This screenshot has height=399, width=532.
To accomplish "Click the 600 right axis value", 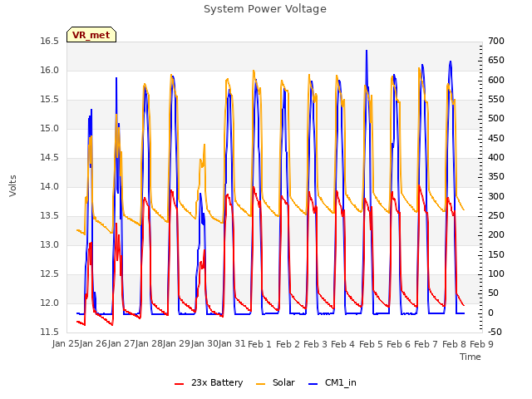I will click(496, 80).
